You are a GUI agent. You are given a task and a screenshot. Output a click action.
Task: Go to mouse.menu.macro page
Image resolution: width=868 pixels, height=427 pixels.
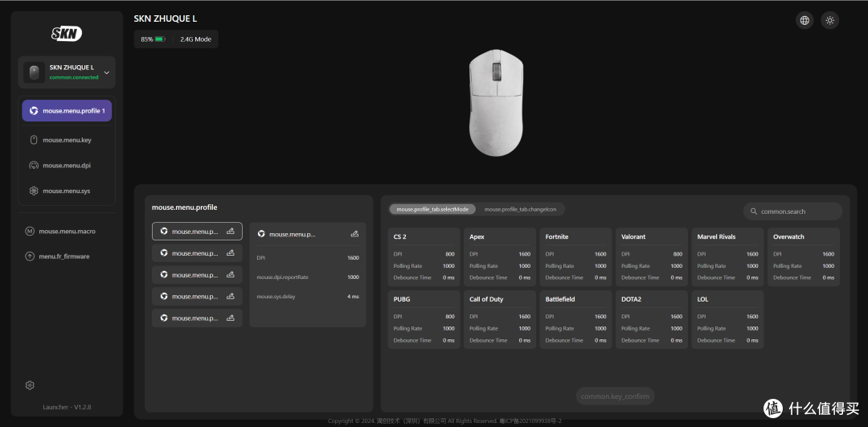[x=67, y=231]
